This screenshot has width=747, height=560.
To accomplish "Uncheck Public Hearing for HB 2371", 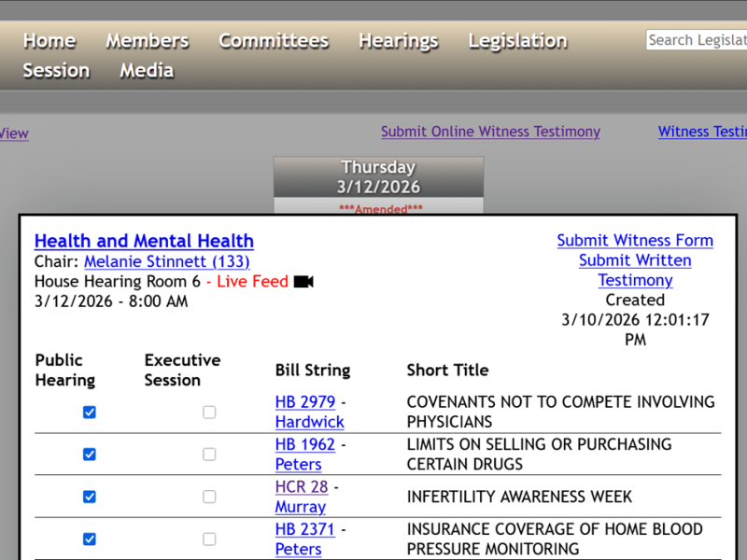I will coord(89,539).
